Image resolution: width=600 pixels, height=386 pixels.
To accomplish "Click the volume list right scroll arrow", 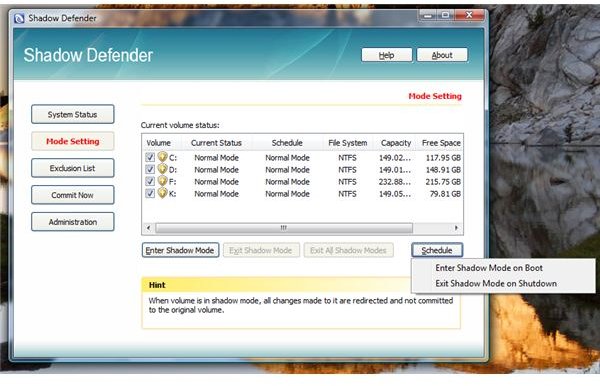I will pyautogui.click(x=456, y=228).
